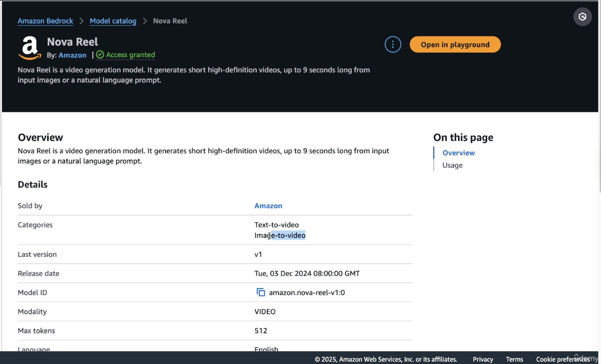Open the three-dot more actions menu
Viewport: 601px width, 364px height.
(x=393, y=45)
